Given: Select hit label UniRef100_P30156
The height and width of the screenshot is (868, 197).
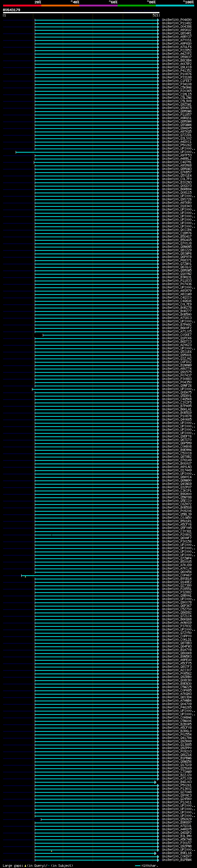Looking at the screenshot, I should point(176,542).
